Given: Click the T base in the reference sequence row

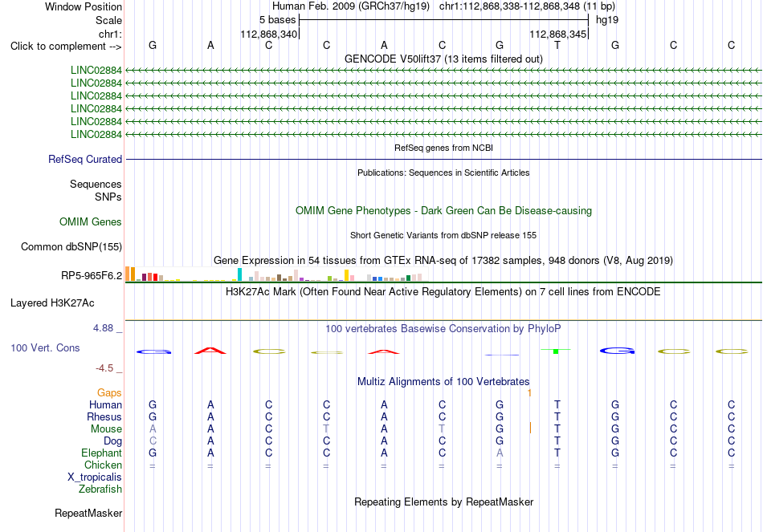Looking at the screenshot, I should pos(557,45).
